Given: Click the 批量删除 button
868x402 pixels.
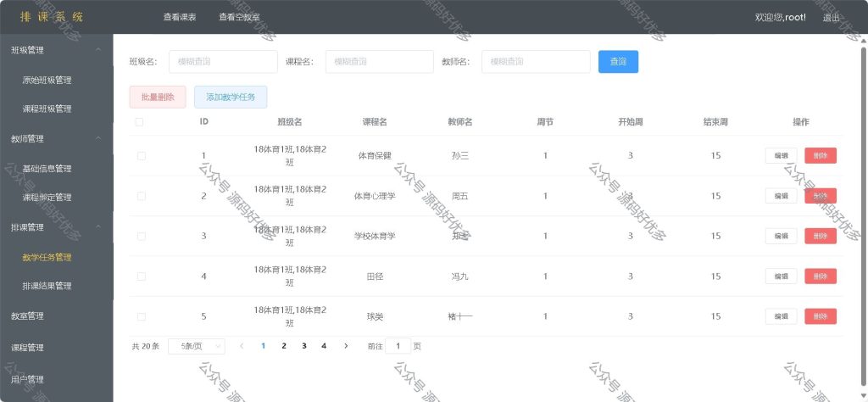Looking at the screenshot, I should [158, 97].
